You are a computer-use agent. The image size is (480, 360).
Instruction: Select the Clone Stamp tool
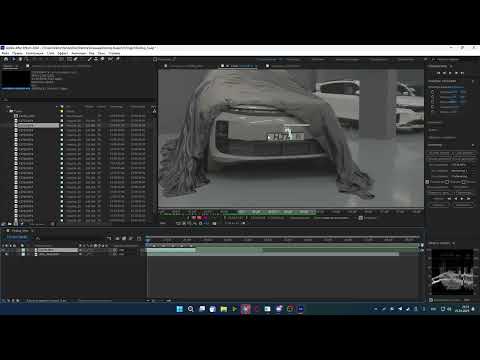pos(96,59)
